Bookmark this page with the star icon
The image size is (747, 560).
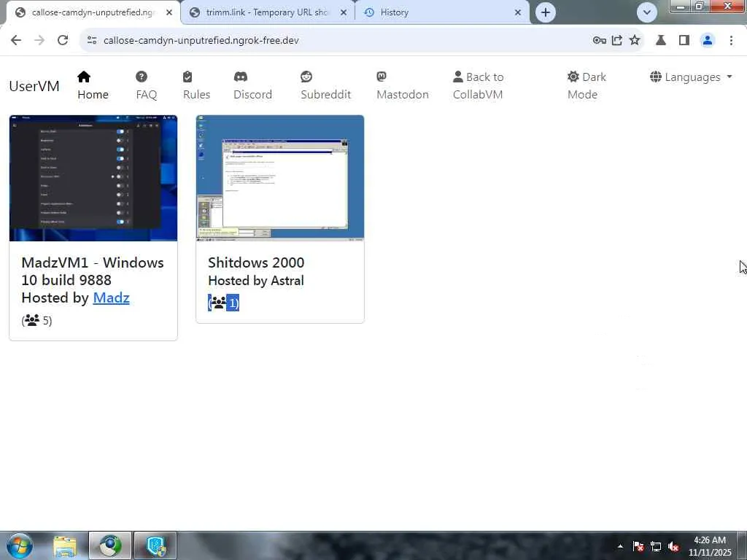[x=635, y=41]
